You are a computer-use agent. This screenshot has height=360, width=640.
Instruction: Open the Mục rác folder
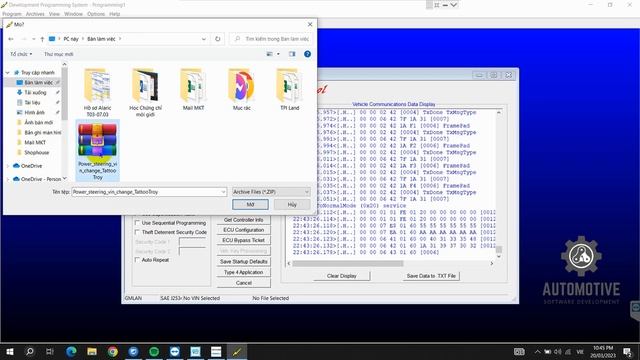[242, 89]
